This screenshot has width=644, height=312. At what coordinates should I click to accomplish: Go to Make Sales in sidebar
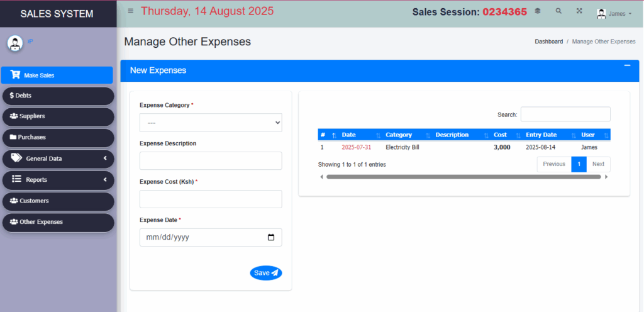click(x=57, y=75)
